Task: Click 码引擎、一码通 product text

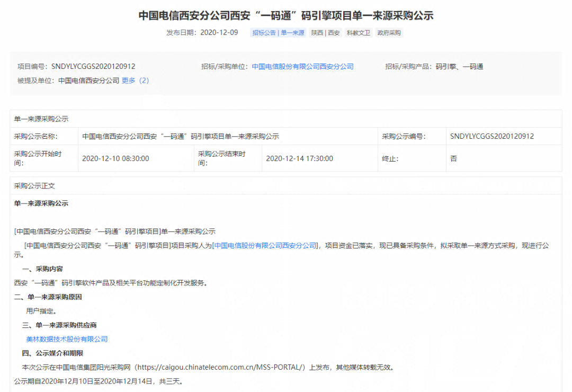Action: (459, 66)
